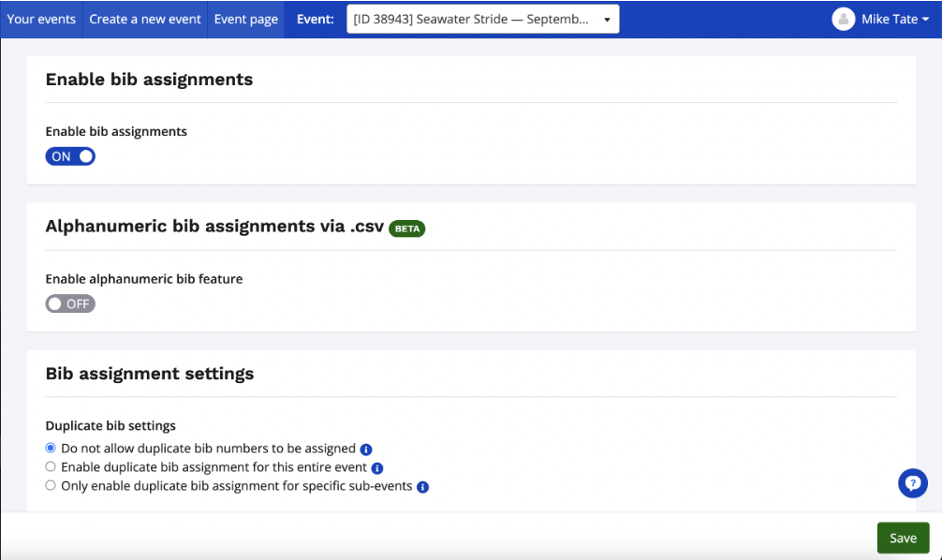Click info icon next to 'entire event' option
The height and width of the screenshot is (560, 942).
point(377,467)
